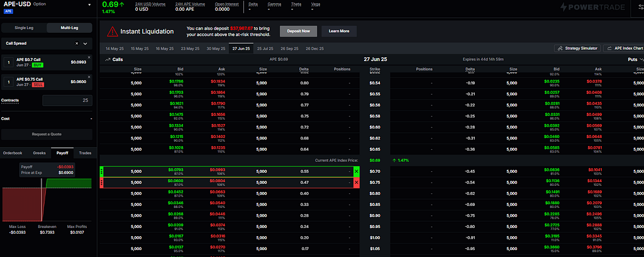Click the Deposit Now button
This screenshot has height=257, width=644.
pos(299,31)
